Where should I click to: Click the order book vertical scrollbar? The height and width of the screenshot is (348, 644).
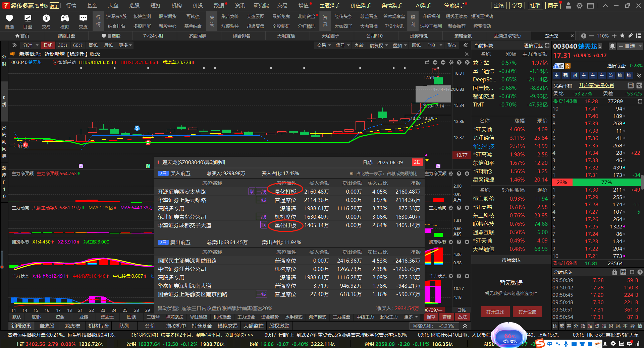pos(642,183)
